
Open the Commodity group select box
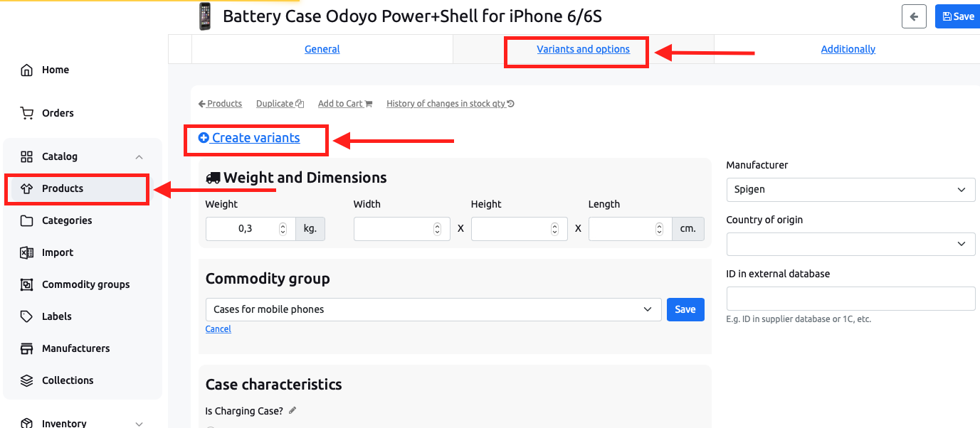[433, 309]
